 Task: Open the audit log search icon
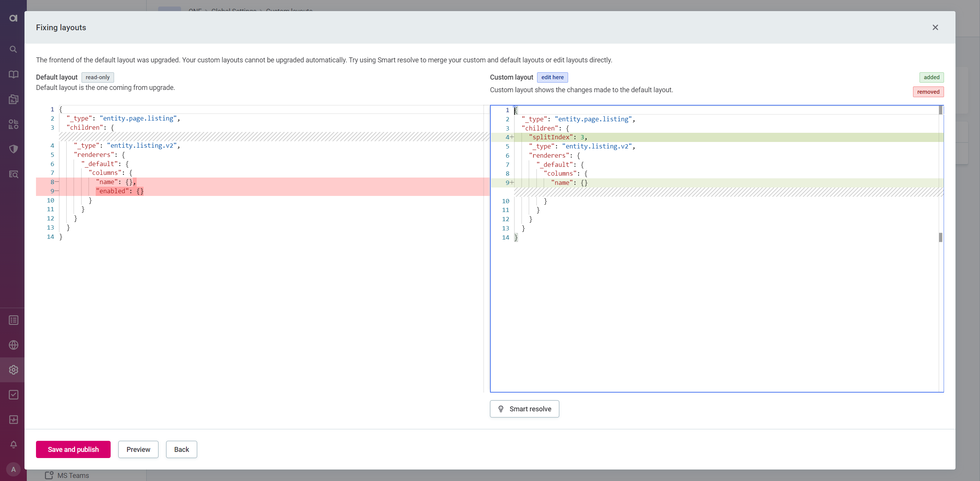pos(13,174)
